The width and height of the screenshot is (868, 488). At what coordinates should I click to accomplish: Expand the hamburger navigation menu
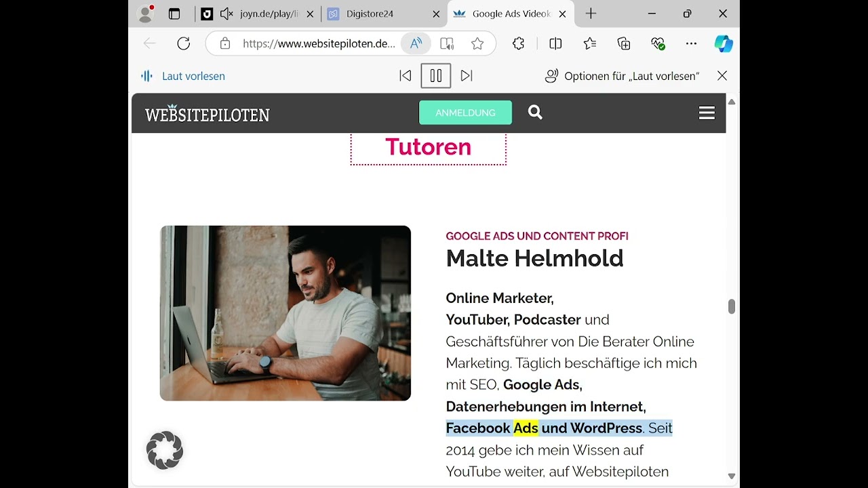[x=707, y=113]
